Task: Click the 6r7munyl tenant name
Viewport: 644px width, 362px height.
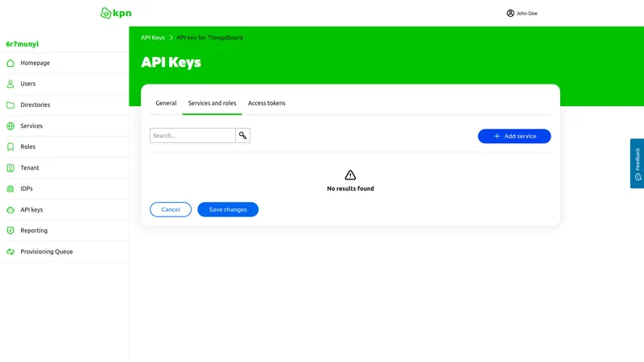Action: pyautogui.click(x=23, y=44)
